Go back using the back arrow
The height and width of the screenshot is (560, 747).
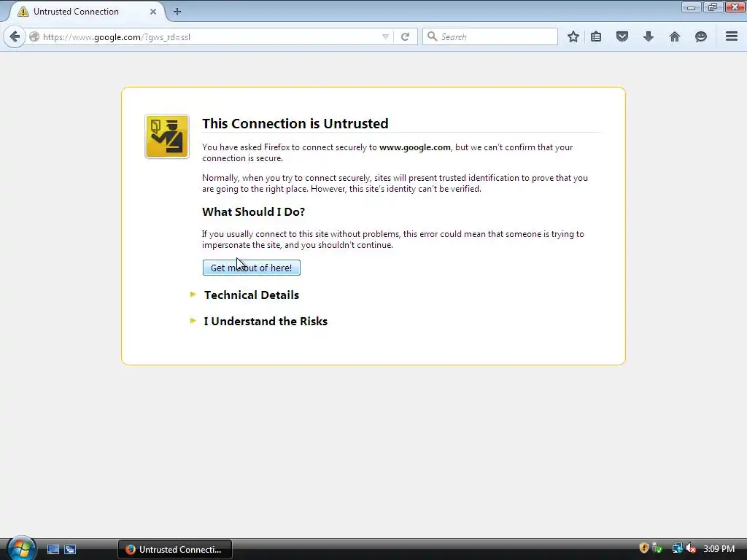pos(15,36)
